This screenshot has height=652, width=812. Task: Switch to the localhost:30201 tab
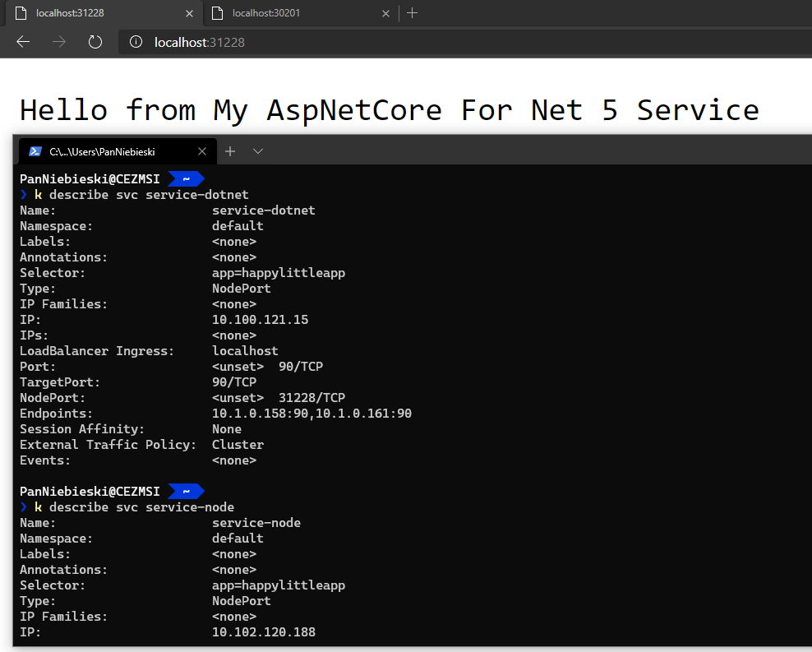point(302,13)
